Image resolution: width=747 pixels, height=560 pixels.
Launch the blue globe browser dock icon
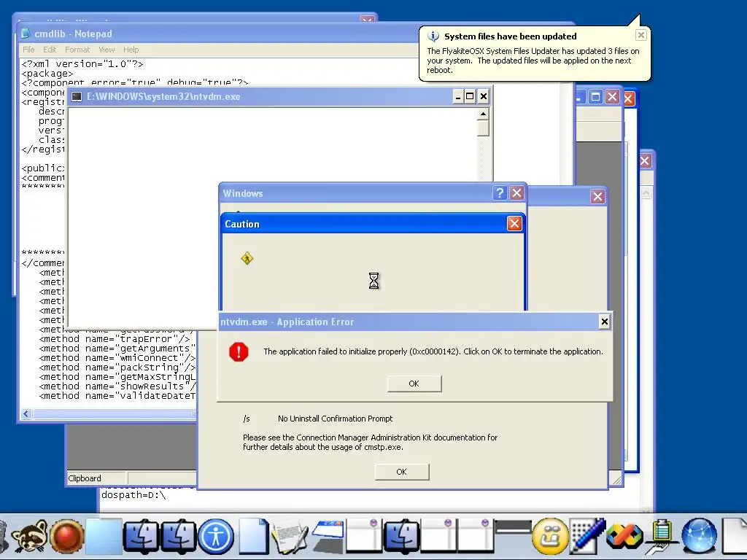pos(699,537)
